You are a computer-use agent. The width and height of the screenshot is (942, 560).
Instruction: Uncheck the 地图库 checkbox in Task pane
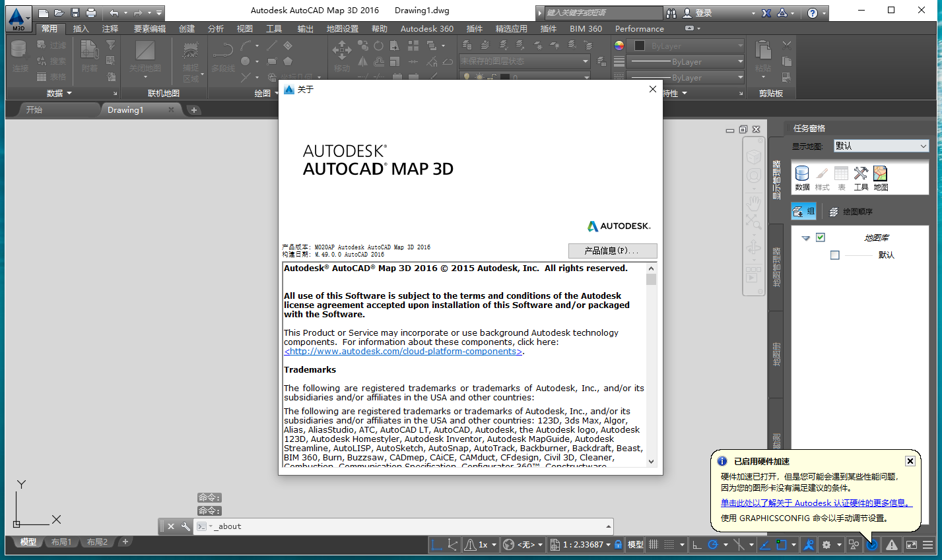click(x=821, y=237)
